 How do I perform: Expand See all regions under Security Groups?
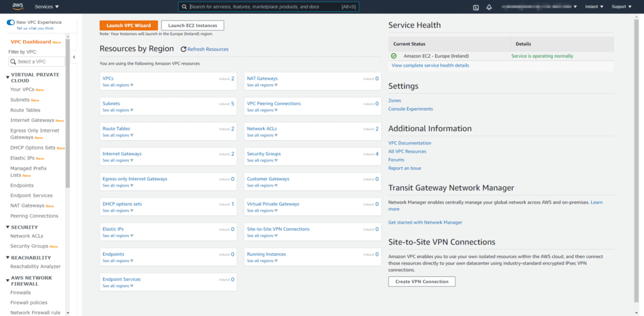coord(262,160)
